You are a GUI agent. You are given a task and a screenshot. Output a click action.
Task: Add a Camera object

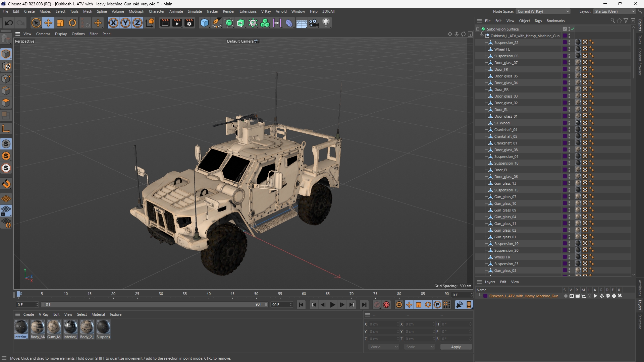point(314,23)
